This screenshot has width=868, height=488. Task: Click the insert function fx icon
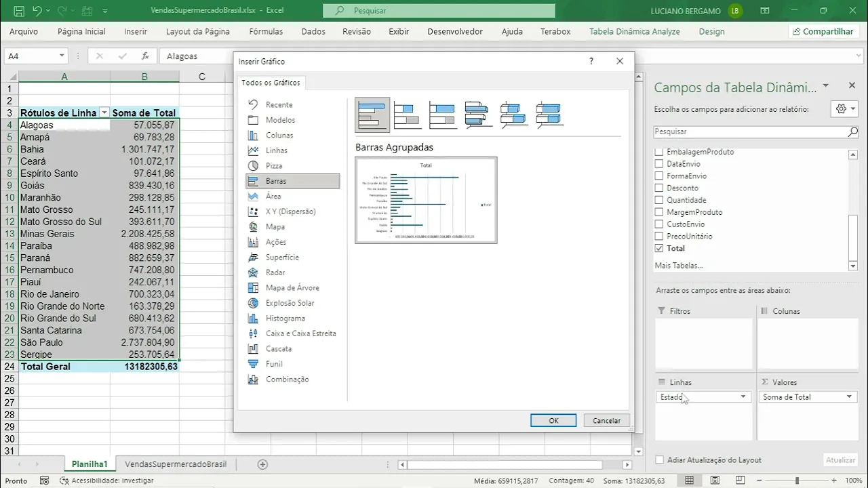tap(145, 56)
